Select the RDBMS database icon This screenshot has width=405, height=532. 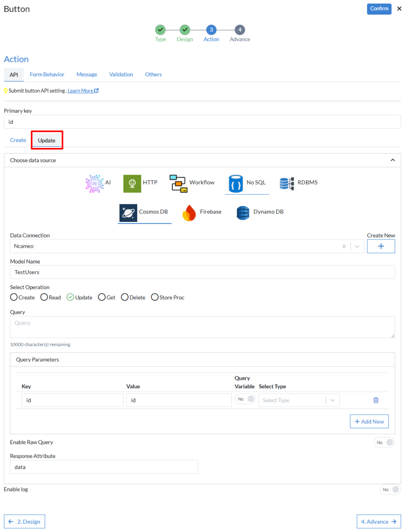(286, 183)
